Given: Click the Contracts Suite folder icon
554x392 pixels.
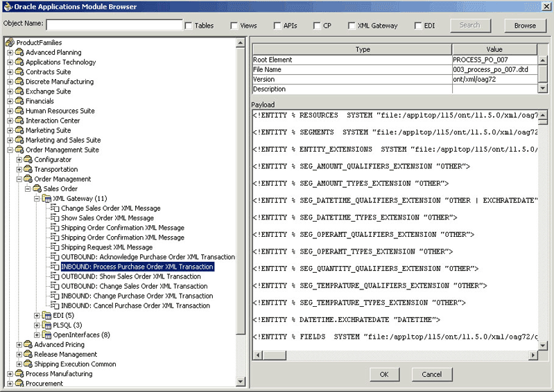Looking at the screenshot, I should pyautogui.click(x=19, y=71).
